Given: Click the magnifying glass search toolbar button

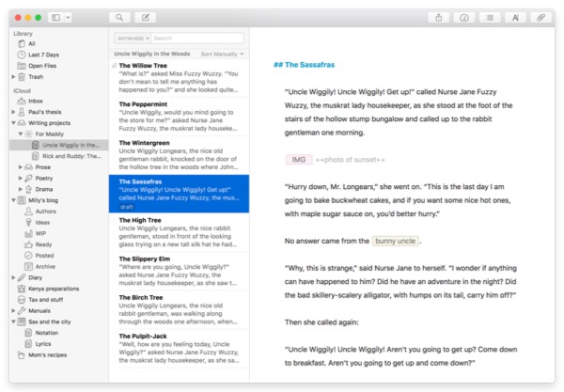Looking at the screenshot, I should click(x=119, y=17).
